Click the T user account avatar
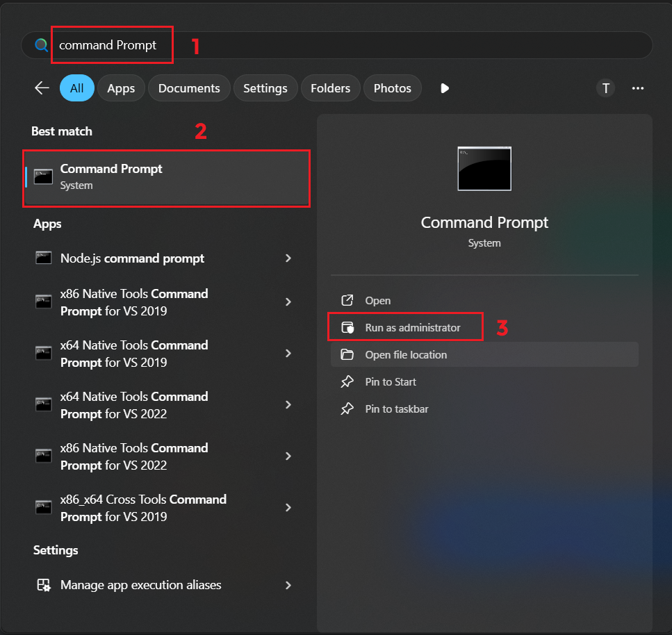Viewport: 672px width, 635px height. coord(605,88)
